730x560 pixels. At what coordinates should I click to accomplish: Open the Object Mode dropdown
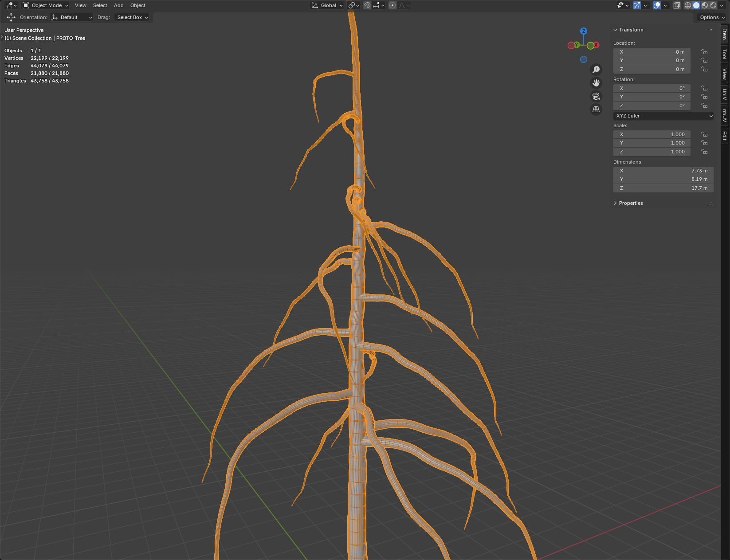pyautogui.click(x=46, y=5)
